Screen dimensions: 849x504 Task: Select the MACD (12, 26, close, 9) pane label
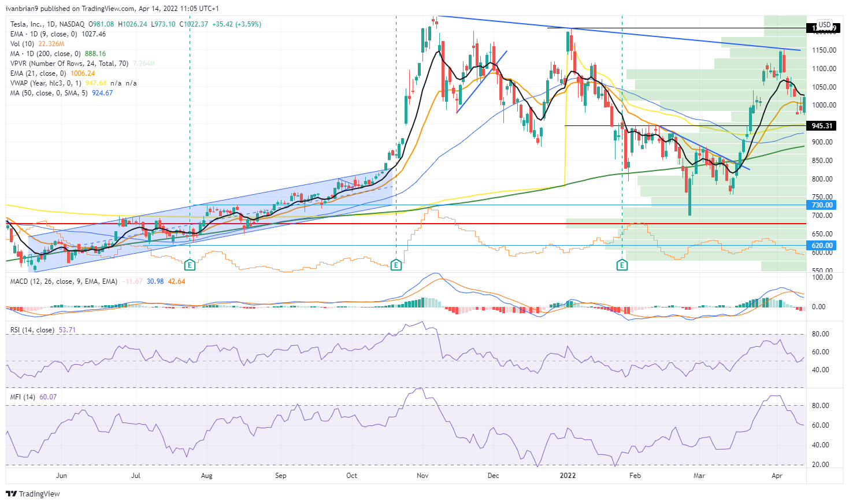click(64, 281)
